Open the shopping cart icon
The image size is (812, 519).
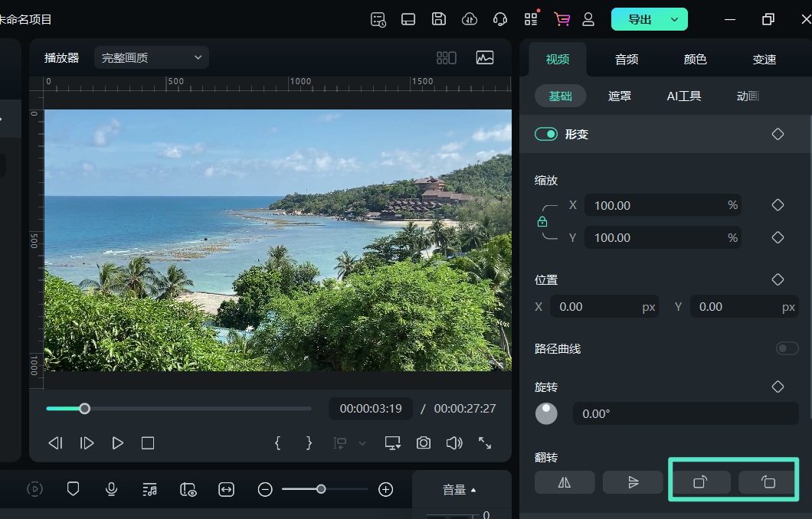562,19
